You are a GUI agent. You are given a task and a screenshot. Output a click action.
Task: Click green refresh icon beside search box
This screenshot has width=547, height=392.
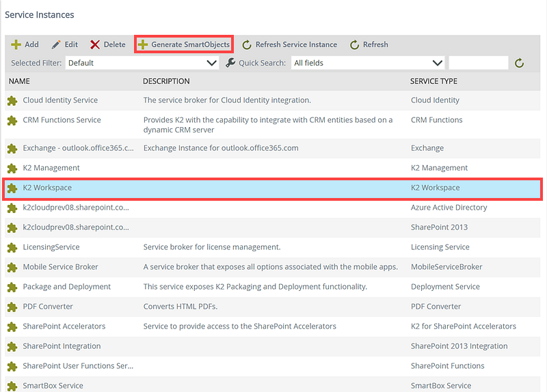[520, 63]
